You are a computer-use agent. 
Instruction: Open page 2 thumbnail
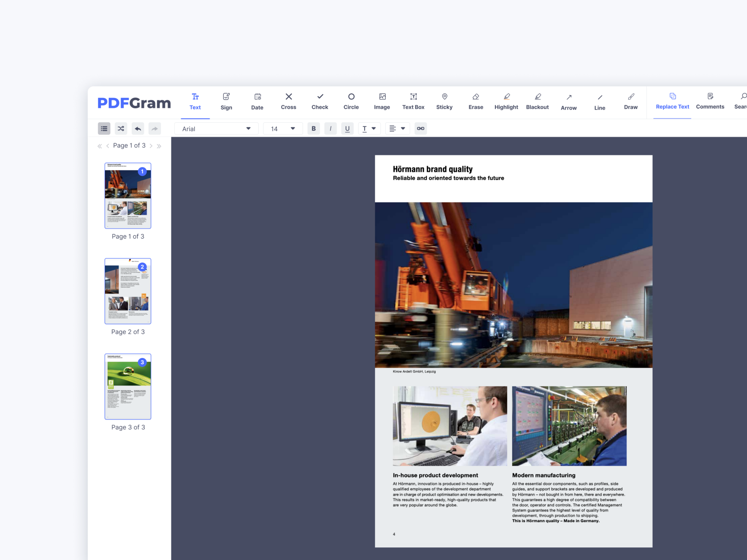click(x=128, y=291)
